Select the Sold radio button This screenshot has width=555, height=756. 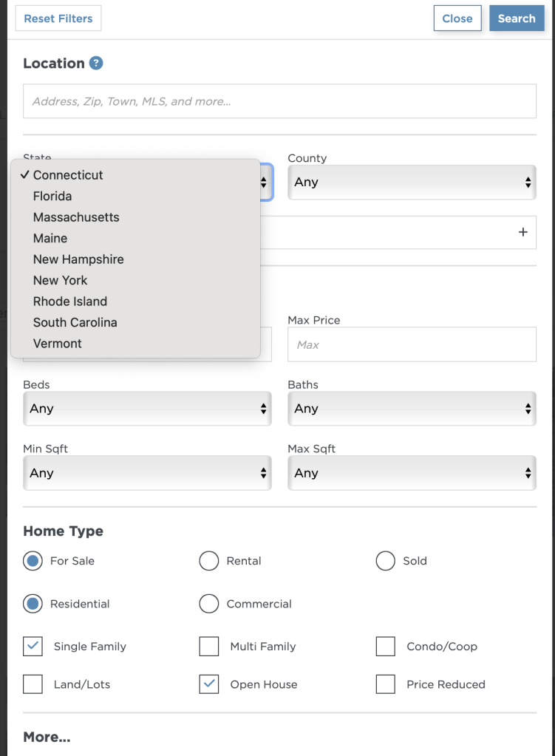click(x=386, y=561)
